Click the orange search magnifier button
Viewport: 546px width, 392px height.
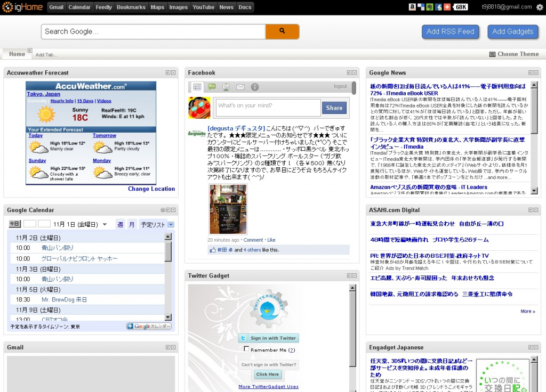[282, 31]
